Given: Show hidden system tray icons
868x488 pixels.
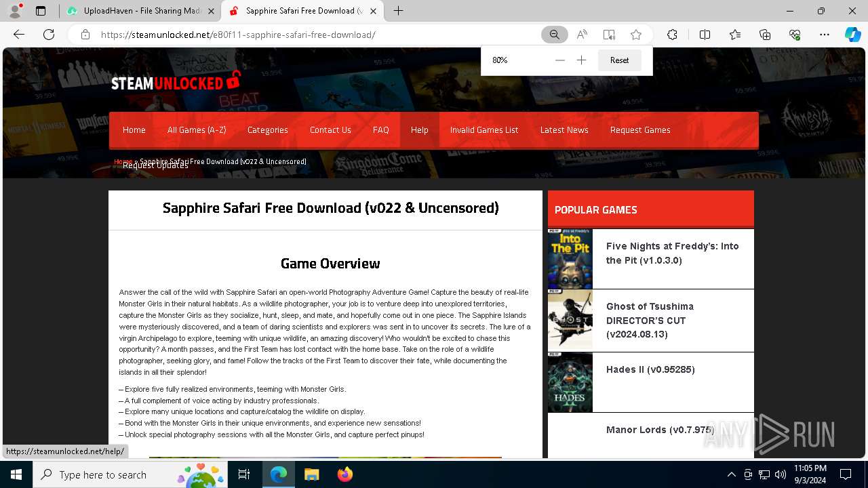Looking at the screenshot, I should pos(731,474).
